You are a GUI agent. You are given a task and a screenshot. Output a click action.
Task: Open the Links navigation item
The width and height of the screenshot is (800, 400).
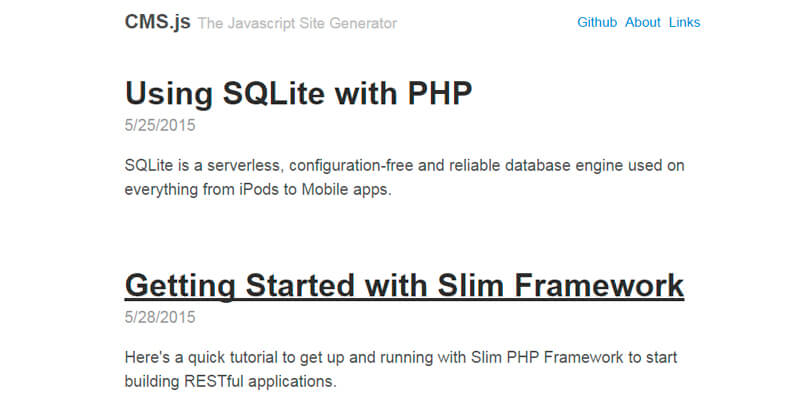pos(685,22)
